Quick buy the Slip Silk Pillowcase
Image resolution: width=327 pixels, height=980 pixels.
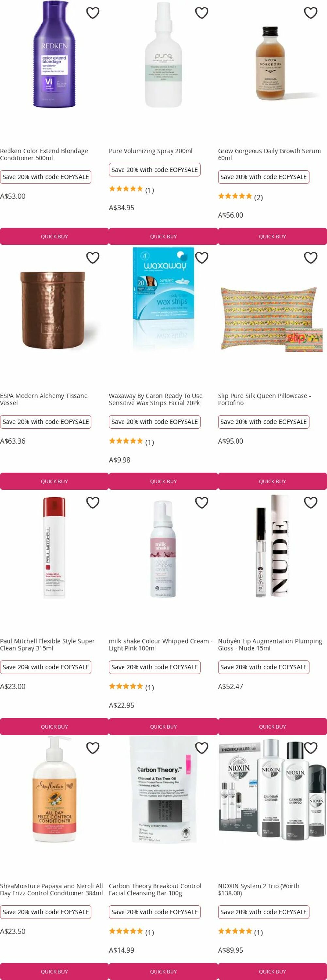272,481
